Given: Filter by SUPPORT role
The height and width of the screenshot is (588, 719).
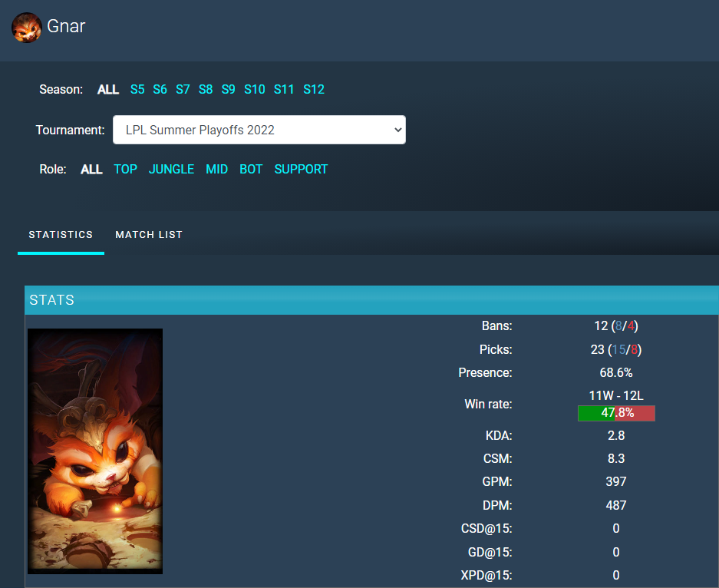Looking at the screenshot, I should 301,169.
